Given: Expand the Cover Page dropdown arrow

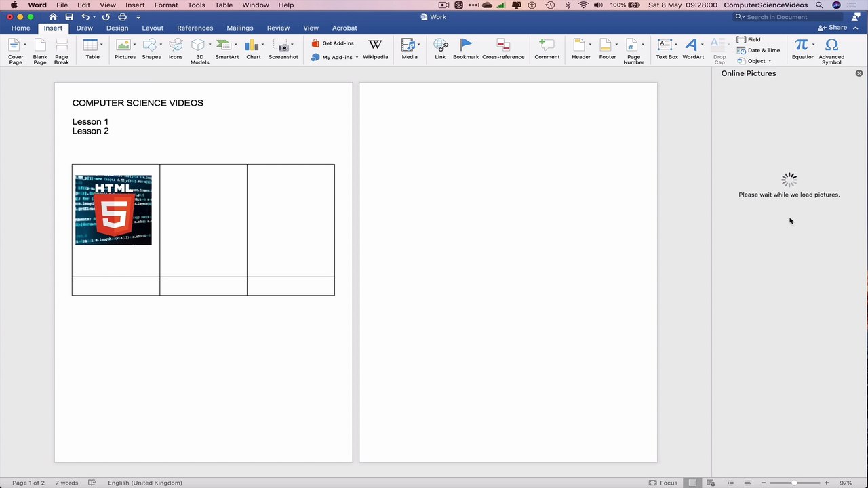Looking at the screenshot, I should pyautogui.click(x=25, y=45).
